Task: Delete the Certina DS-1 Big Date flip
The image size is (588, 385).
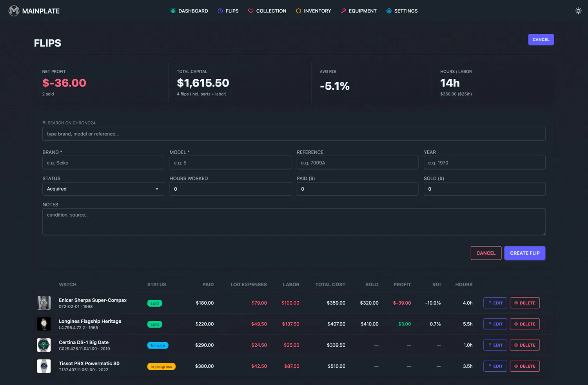Action: 524,345
